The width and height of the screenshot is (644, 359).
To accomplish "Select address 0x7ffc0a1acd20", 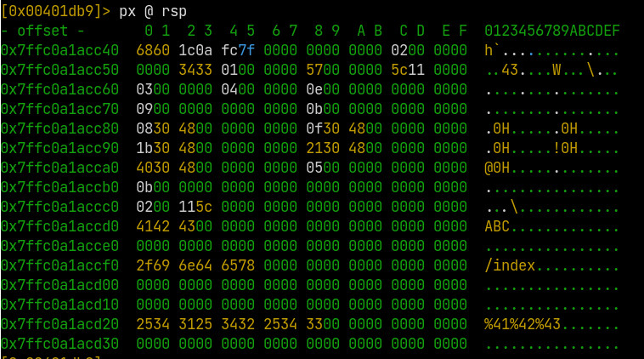I will pos(60,324).
